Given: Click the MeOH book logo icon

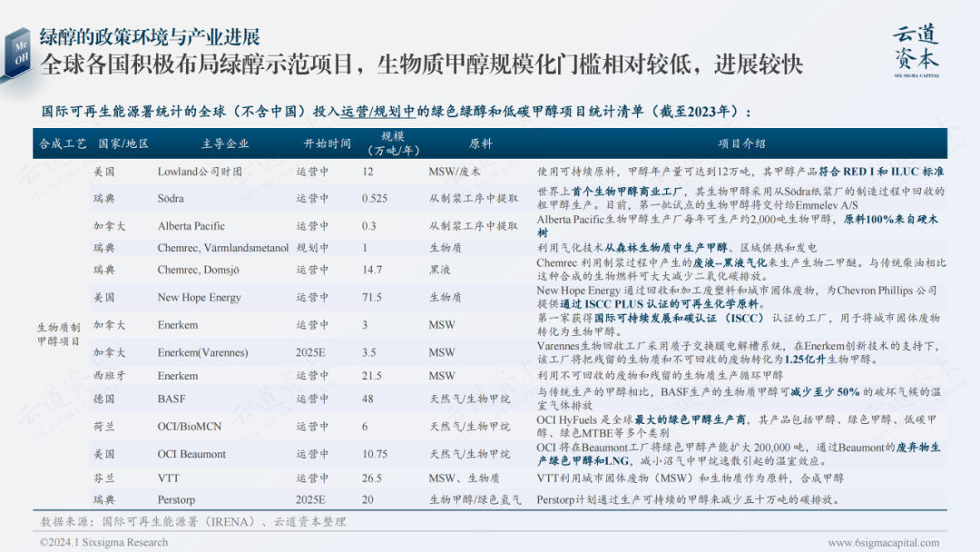Looking at the screenshot, I should [17, 54].
